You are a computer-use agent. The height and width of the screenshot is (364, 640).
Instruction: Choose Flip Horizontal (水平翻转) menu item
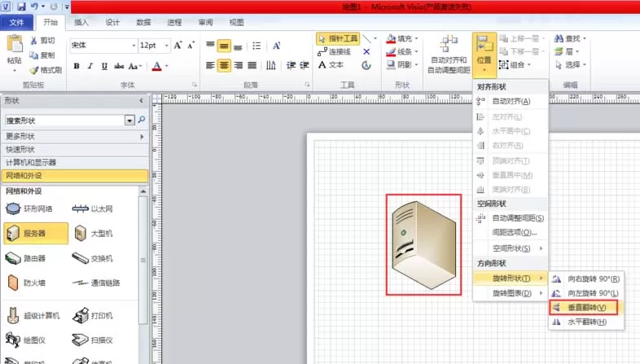pos(585,322)
